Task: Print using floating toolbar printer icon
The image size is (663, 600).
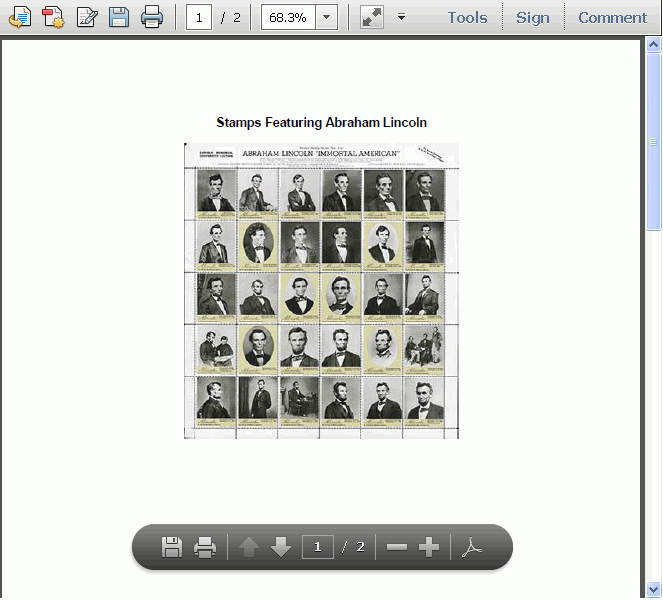Action: pyautogui.click(x=205, y=547)
